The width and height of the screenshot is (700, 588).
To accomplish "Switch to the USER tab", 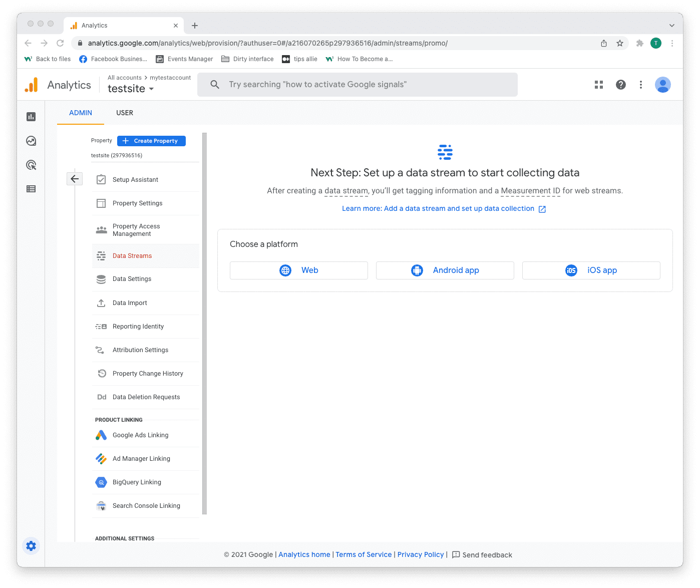I will (x=124, y=113).
